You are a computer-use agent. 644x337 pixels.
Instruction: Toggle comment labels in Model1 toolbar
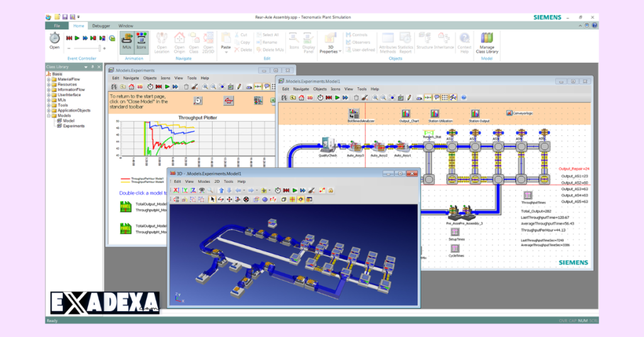(436, 97)
